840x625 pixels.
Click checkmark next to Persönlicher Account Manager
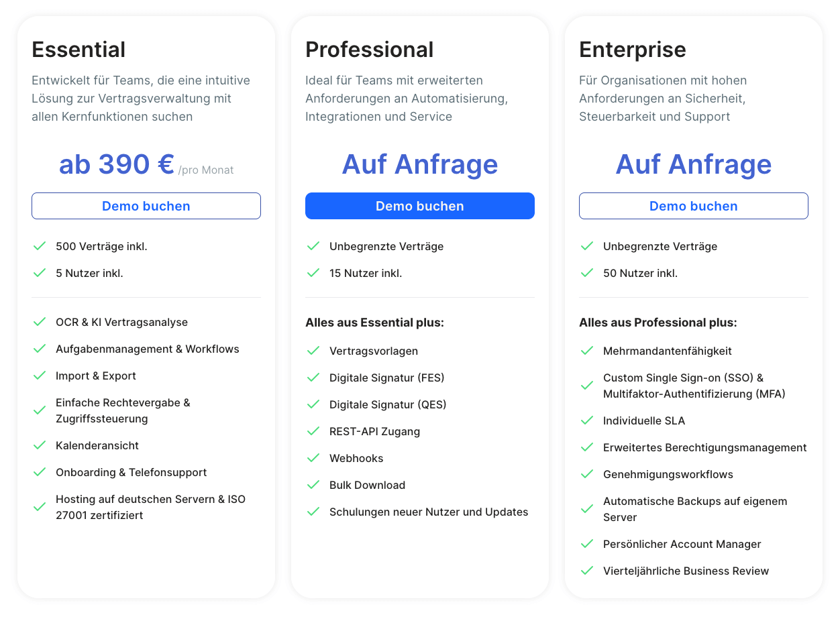pyautogui.click(x=587, y=544)
